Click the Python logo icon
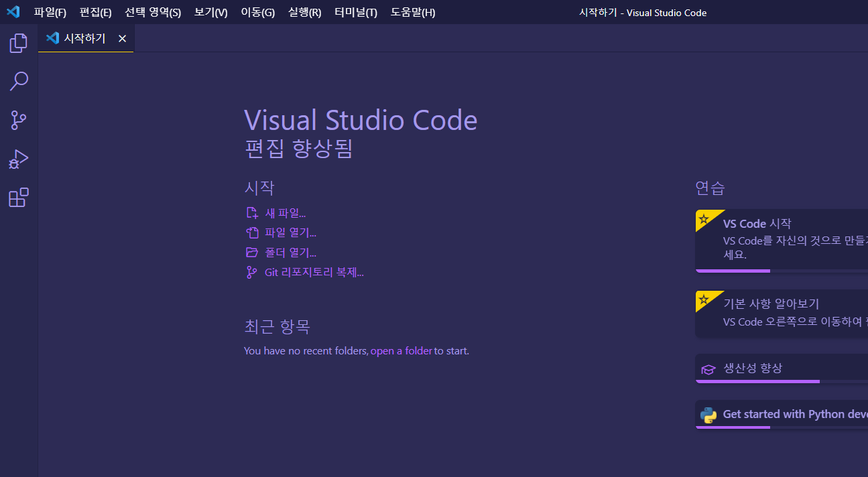 pos(708,415)
